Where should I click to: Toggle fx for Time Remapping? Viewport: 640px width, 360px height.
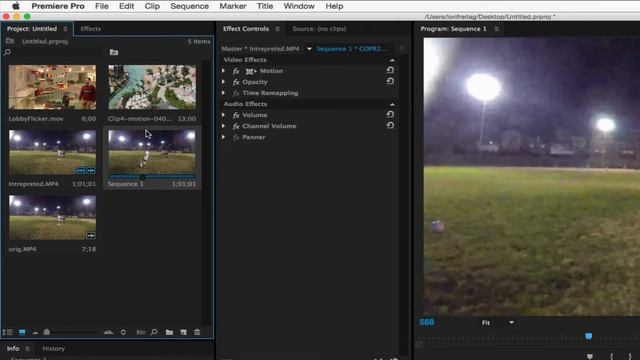click(236, 93)
